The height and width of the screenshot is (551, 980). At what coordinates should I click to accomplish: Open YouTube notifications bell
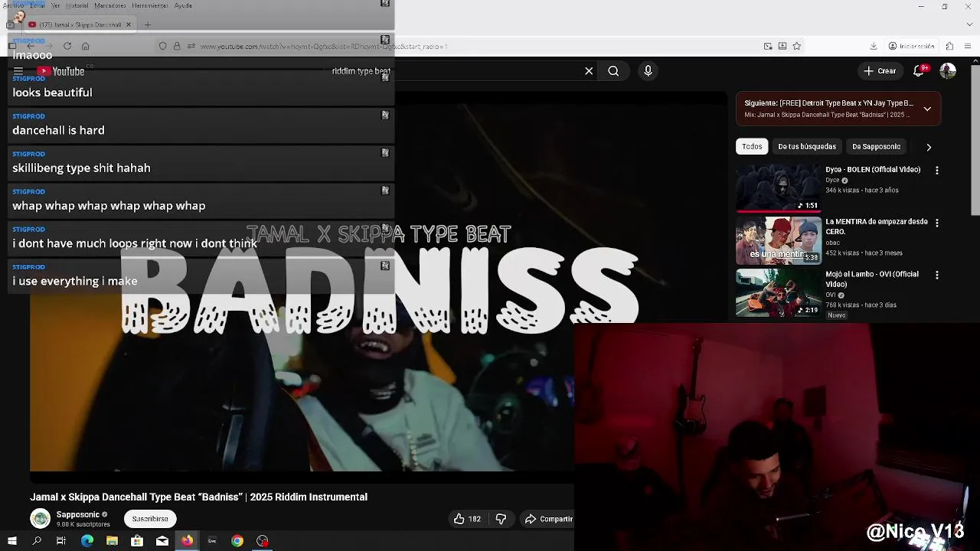(x=920, y=70)
